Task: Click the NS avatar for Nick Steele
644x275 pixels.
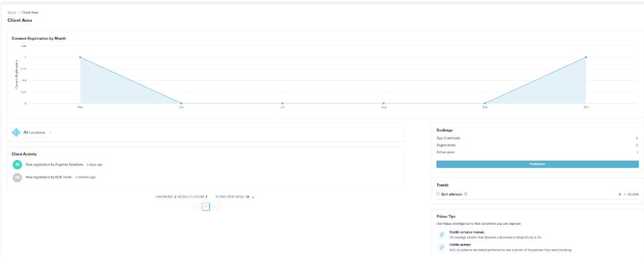Action: pyautogui.click(x=18, y=177)
